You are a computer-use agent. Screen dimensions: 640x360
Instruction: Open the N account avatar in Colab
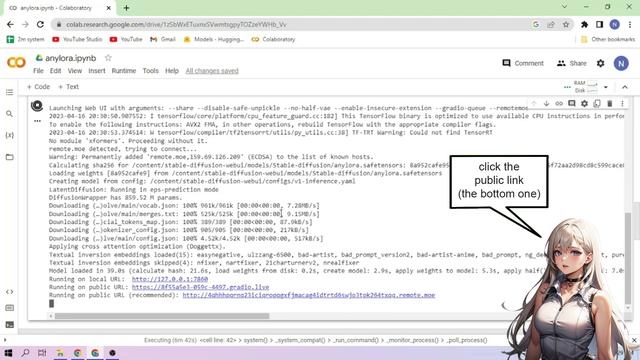(x=621, y=63)
